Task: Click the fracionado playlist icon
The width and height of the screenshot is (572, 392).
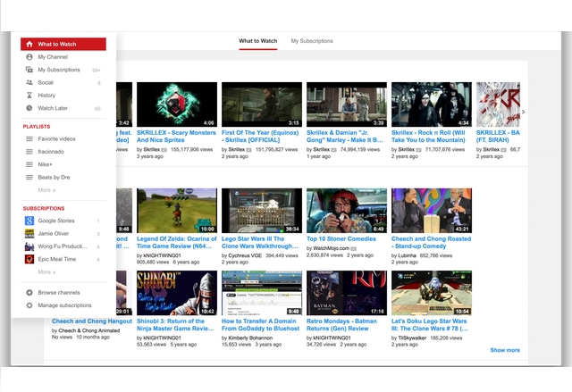Action: (29, 152)
